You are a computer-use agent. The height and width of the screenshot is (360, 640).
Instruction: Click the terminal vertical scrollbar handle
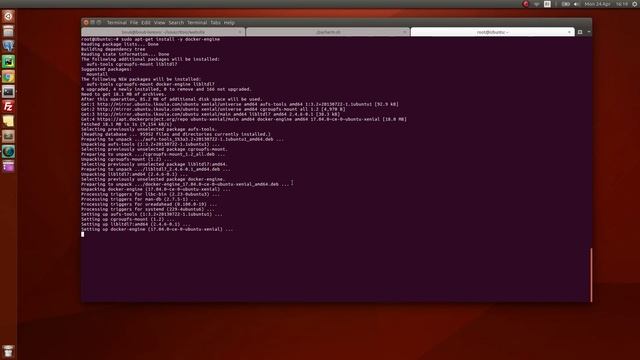[591, 275]
